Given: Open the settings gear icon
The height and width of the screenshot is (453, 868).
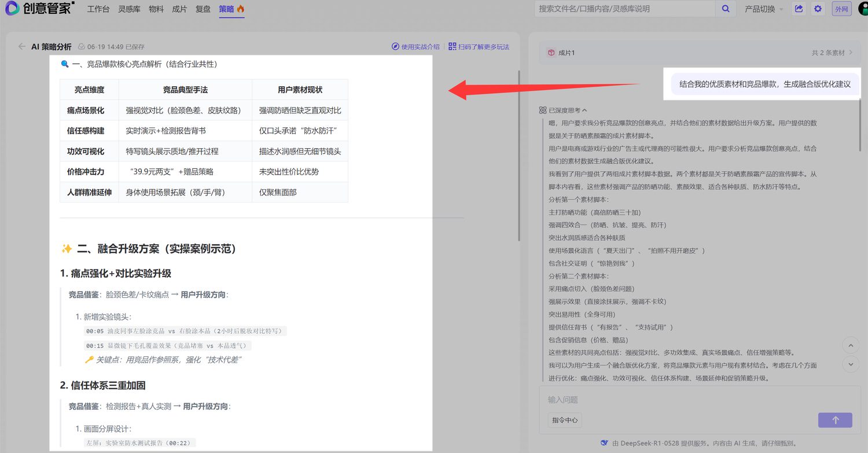Looking at the screenshot, I should pyautogui.click(x=818, y=9).
